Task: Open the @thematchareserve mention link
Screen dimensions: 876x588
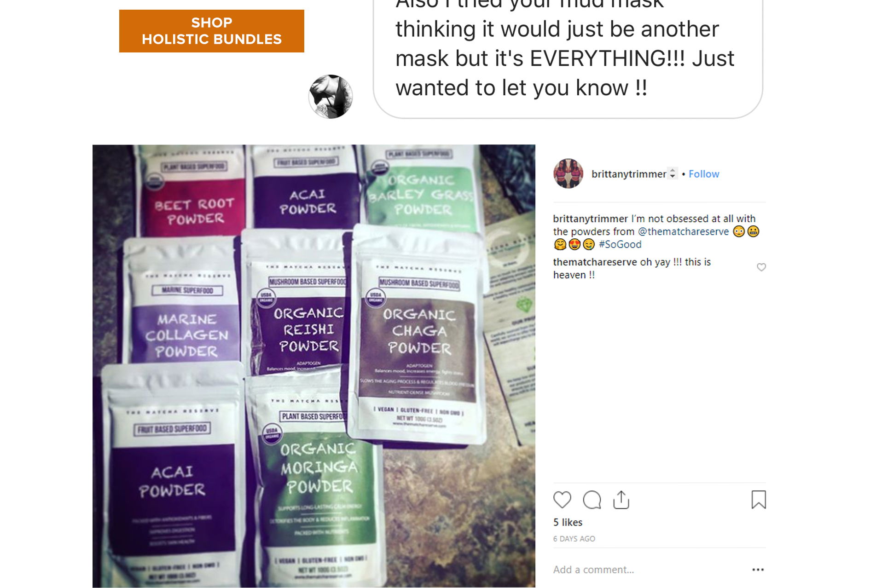Action: (x=683, y=231)
